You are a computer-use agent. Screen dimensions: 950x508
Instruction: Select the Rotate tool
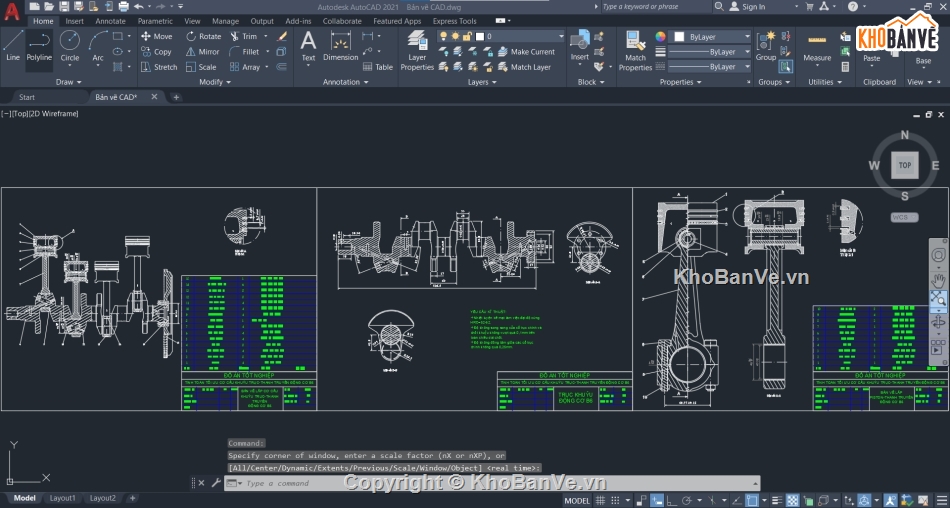[204, 36]
